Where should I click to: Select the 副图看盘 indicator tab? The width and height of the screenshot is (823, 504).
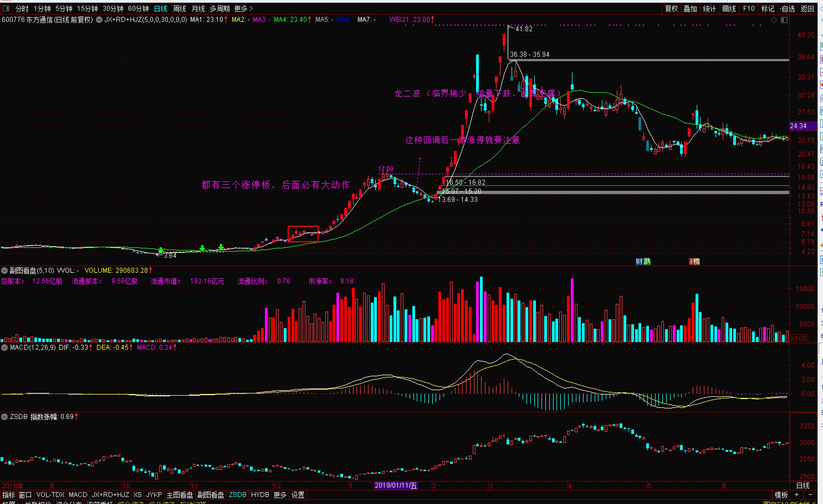(211, 495)
